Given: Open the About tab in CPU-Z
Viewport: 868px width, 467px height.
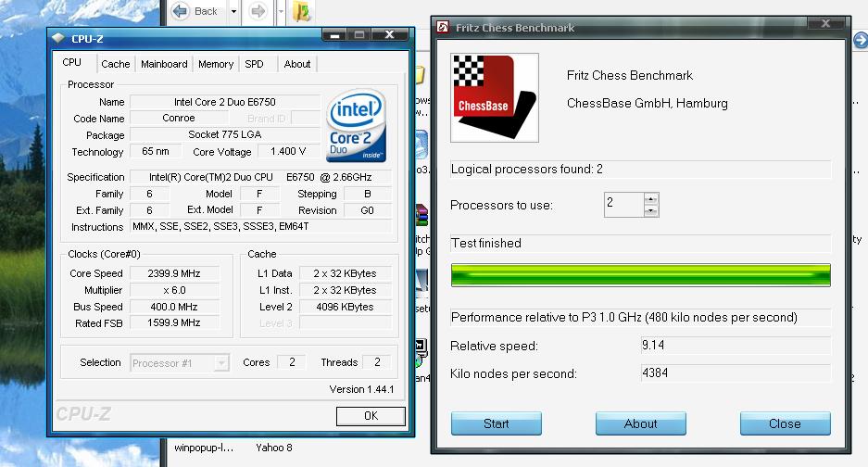Looking at the screenshot, I should (x=297, y=64).
